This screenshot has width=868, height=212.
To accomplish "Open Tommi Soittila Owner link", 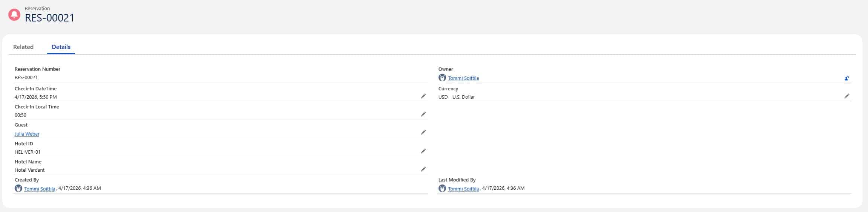I will [x=463, y=78].
